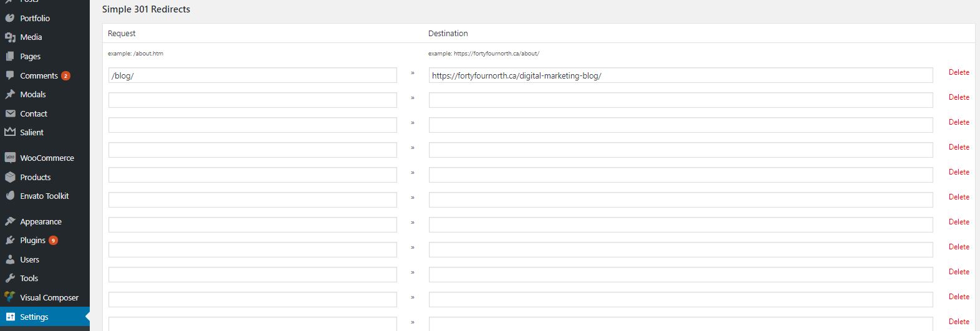Focus Destination field with digital-marketing-blog URL
The image size is (980, 331).
coord(681,75)
